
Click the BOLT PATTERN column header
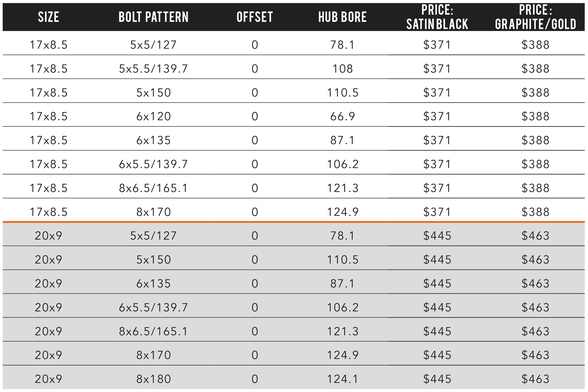[153, 17]
